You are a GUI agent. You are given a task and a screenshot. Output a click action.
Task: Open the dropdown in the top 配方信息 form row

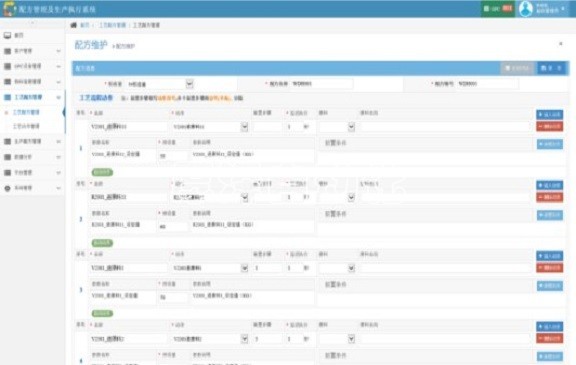[189, 84]
